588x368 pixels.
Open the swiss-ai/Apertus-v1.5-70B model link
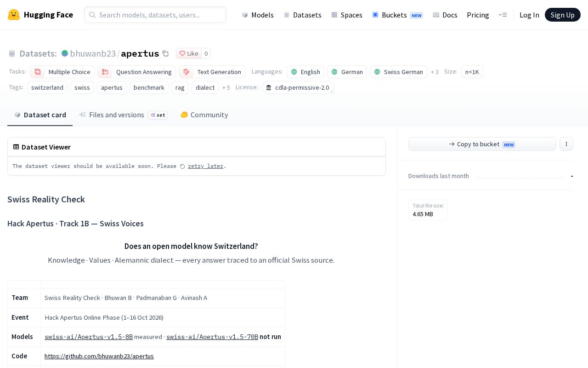click(x=212, y=337)
